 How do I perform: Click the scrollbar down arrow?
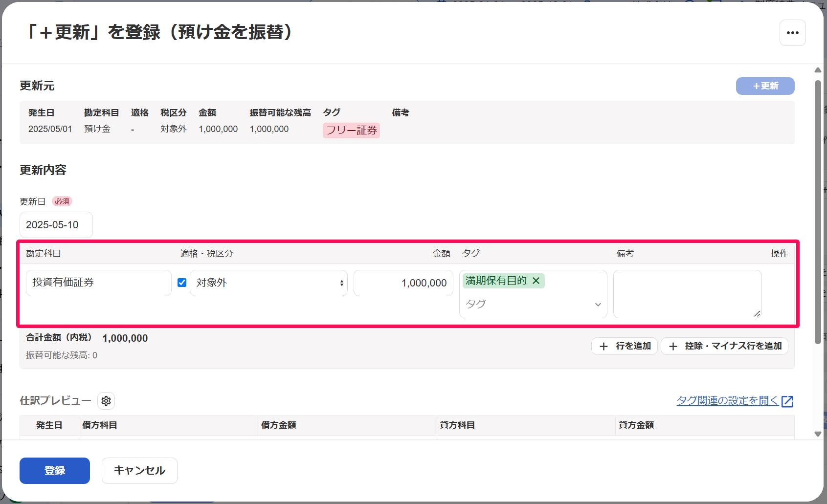pos(818,434)
